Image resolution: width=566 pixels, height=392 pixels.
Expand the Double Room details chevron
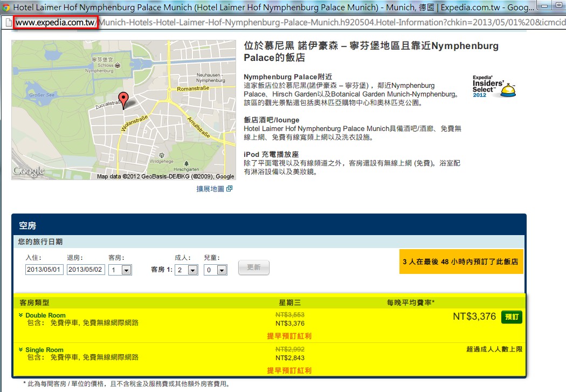21,315
